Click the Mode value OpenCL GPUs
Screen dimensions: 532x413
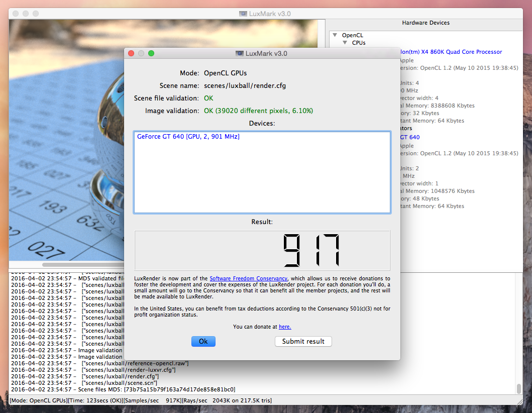pos(225,73)
